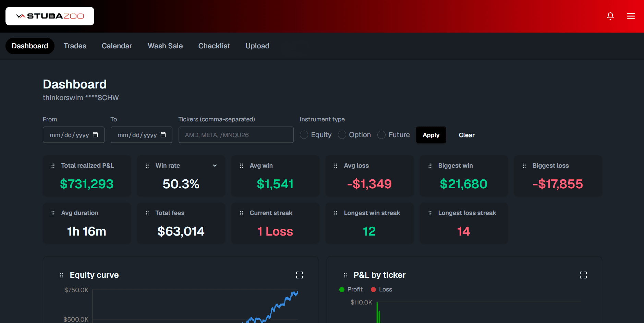Expand the Win rate dropdown chevron

[215, 166]
